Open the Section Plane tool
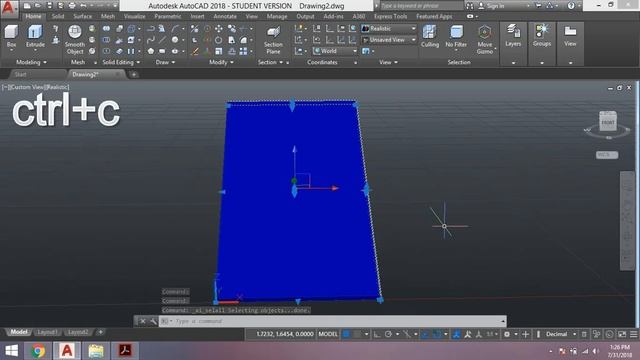The width and height of the screenshot is (640, 360). (273, 40)
